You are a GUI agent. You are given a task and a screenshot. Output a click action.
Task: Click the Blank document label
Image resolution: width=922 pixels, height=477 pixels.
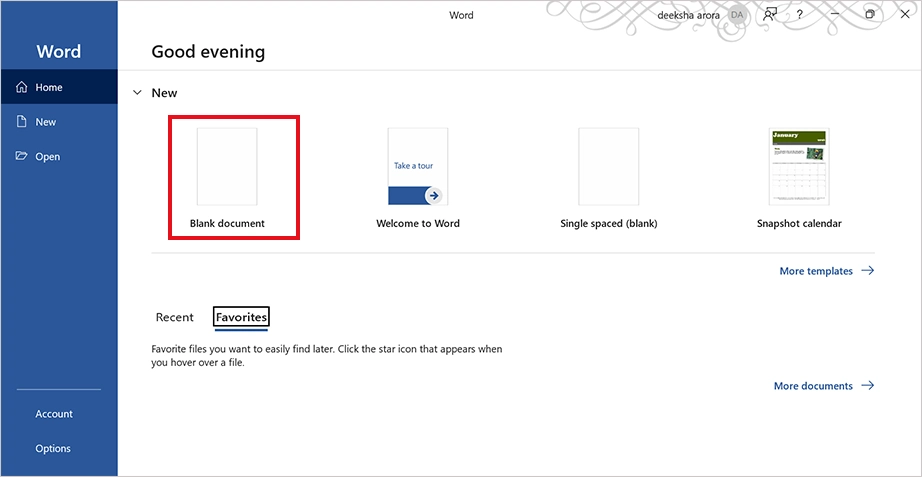pos(227,224)
